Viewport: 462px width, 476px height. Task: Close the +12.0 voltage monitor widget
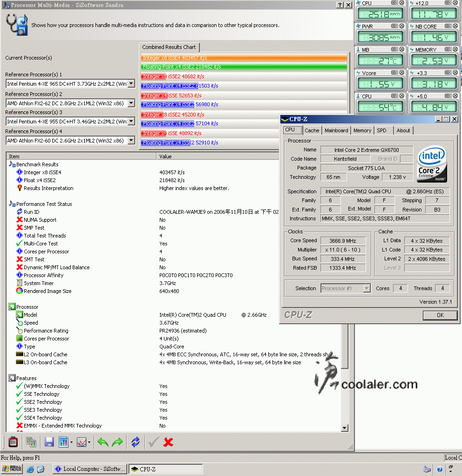455,3
